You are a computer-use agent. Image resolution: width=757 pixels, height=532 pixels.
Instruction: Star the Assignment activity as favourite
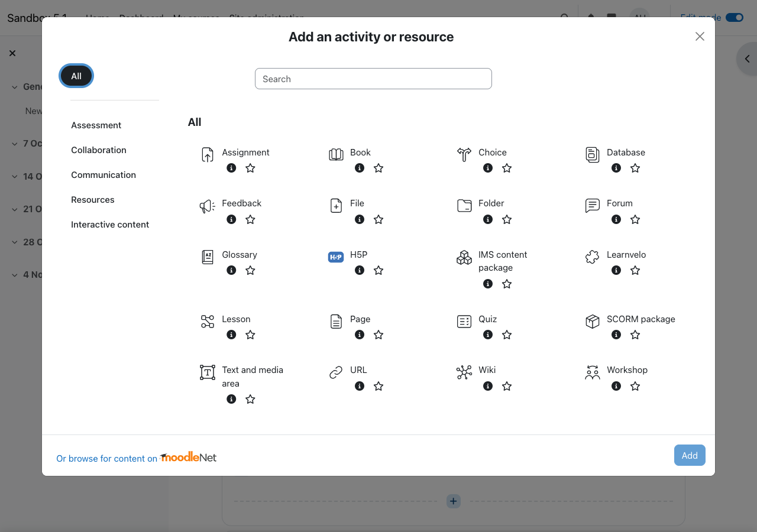click(x=250, y=168)
